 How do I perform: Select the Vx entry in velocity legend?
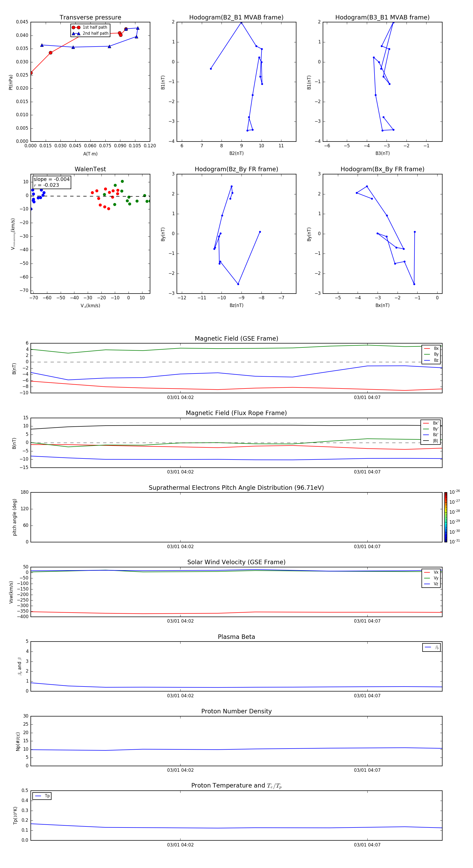(431, 572)
